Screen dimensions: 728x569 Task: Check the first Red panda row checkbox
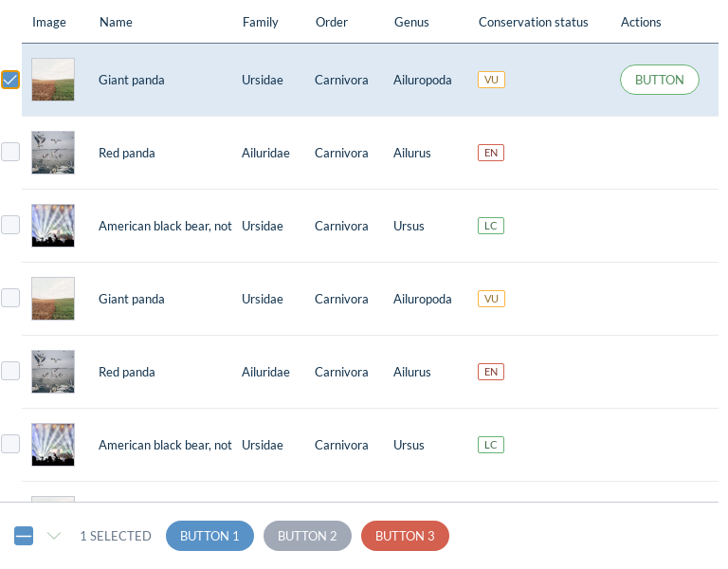tap(10, 152)
